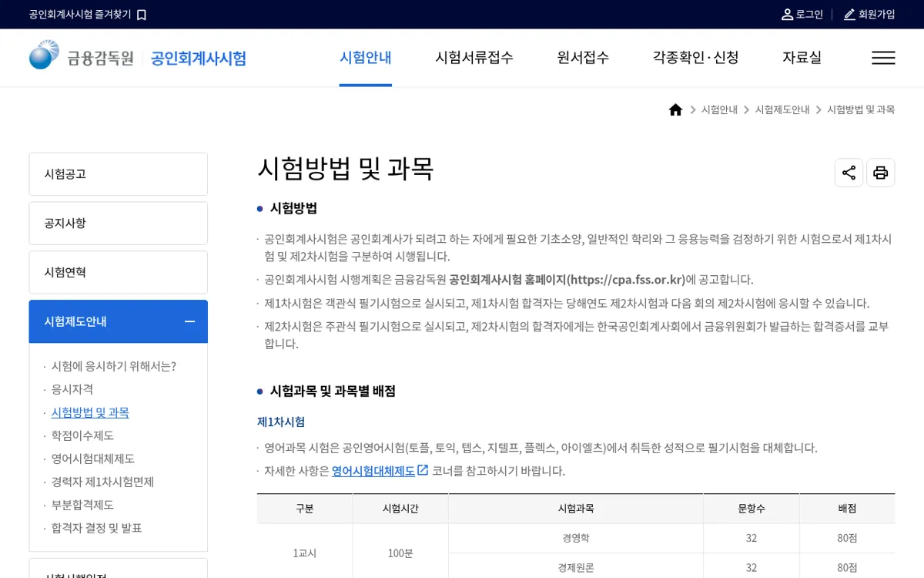Select 영어시험대체제도 submenu item
924x578 pixels.
pyautogui.click(x=93, y=459)
